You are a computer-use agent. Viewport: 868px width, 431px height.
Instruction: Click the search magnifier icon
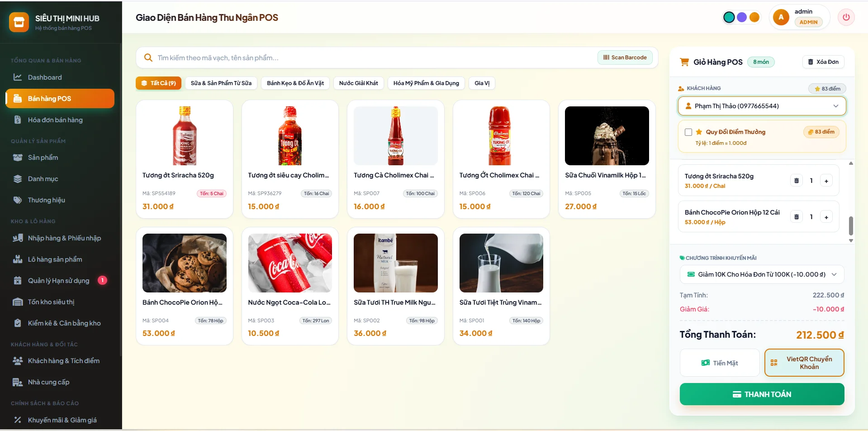pos(148,58)
